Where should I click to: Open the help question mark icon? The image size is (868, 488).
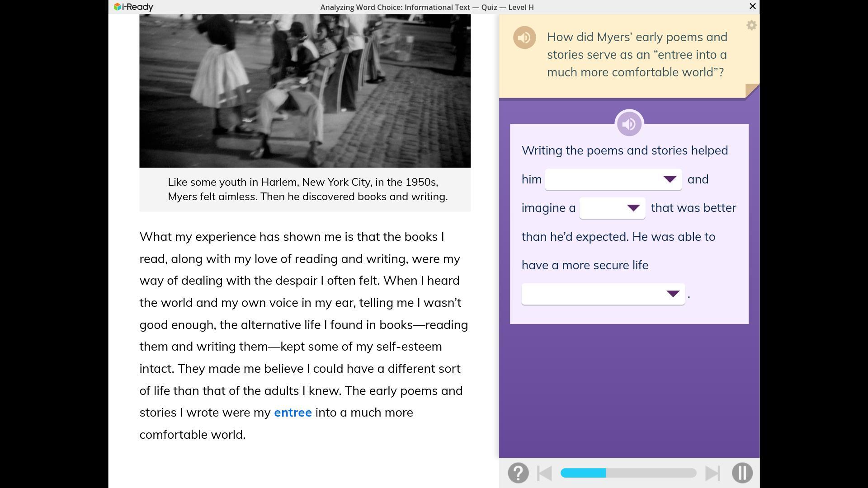coord(518,473)
